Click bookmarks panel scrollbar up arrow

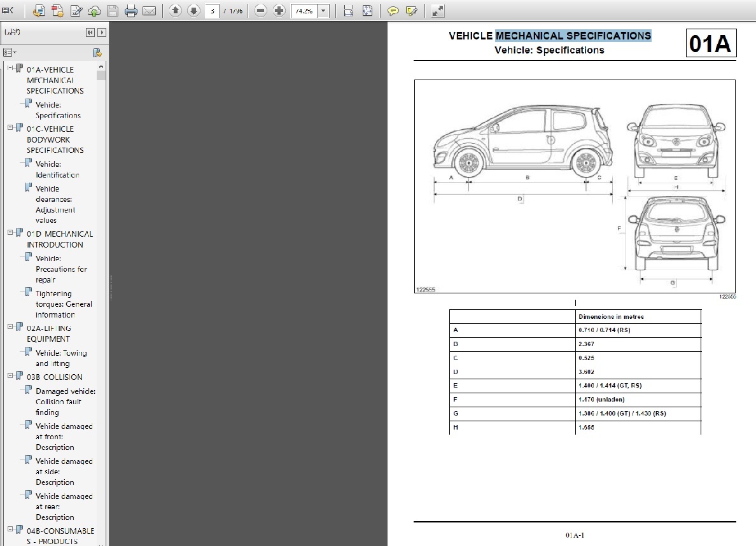pos(101,67)
